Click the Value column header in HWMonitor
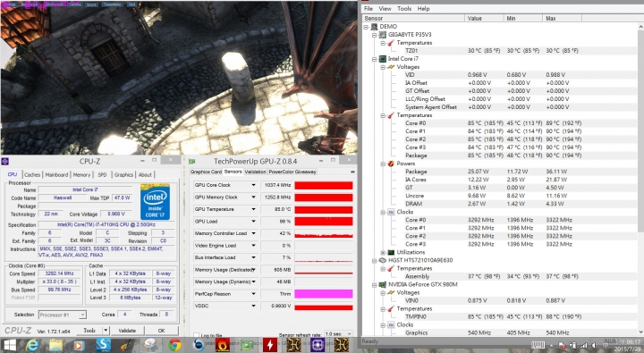Screen dimensions: 644x353 click(484, 19)
